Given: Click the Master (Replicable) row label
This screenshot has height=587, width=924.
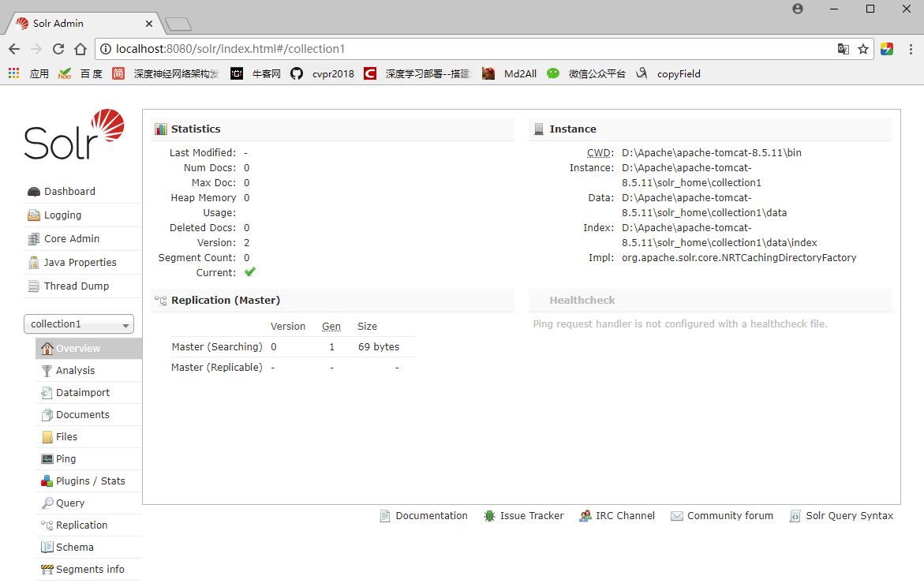Looking at the screenshot, I should click(x=217, y=368).
